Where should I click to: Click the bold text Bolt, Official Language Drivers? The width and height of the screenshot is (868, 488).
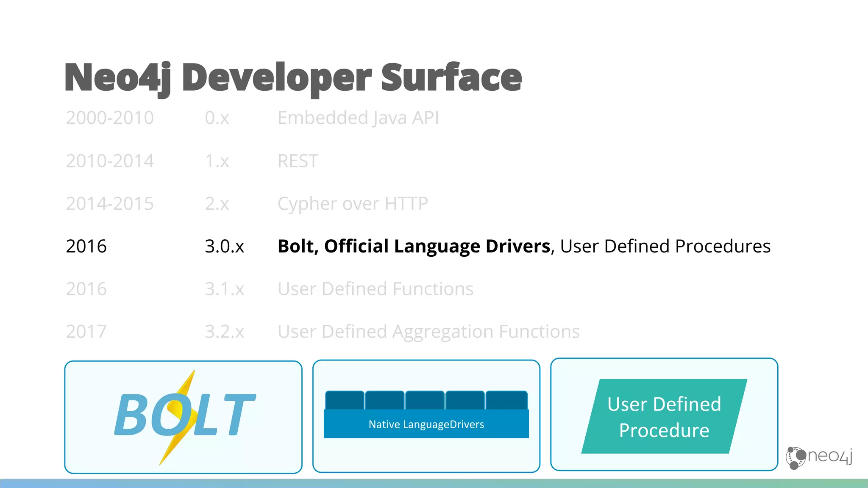(414, 247)
